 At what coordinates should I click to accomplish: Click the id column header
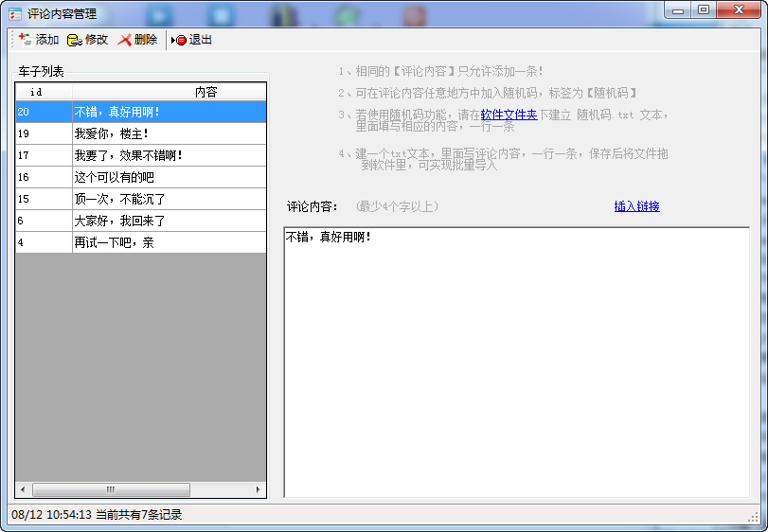(45, 92)
